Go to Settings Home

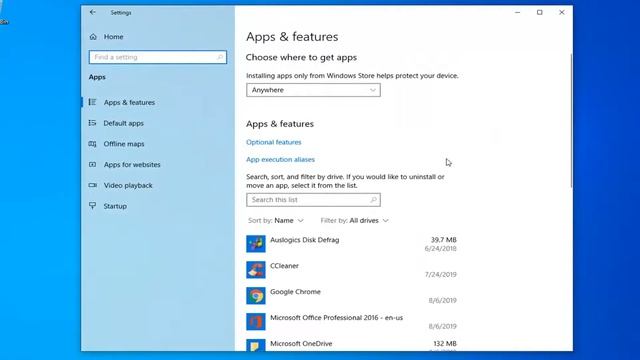pos(113,37)
